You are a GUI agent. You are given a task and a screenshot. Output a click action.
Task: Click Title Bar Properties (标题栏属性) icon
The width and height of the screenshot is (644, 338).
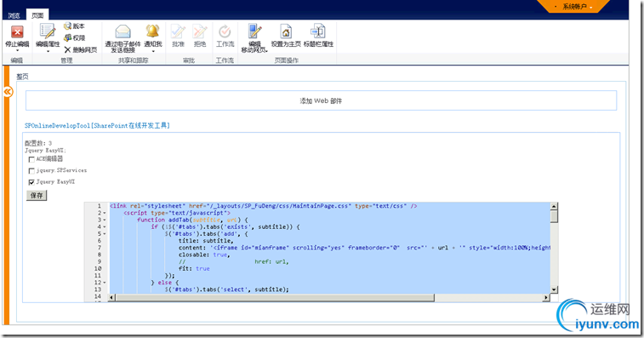point(318,32)
